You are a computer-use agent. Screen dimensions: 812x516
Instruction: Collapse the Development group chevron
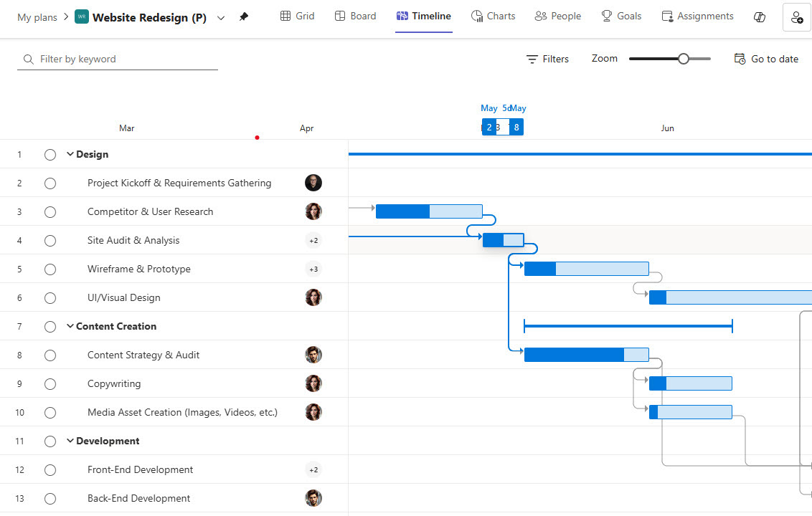click(x=70, y=441)
